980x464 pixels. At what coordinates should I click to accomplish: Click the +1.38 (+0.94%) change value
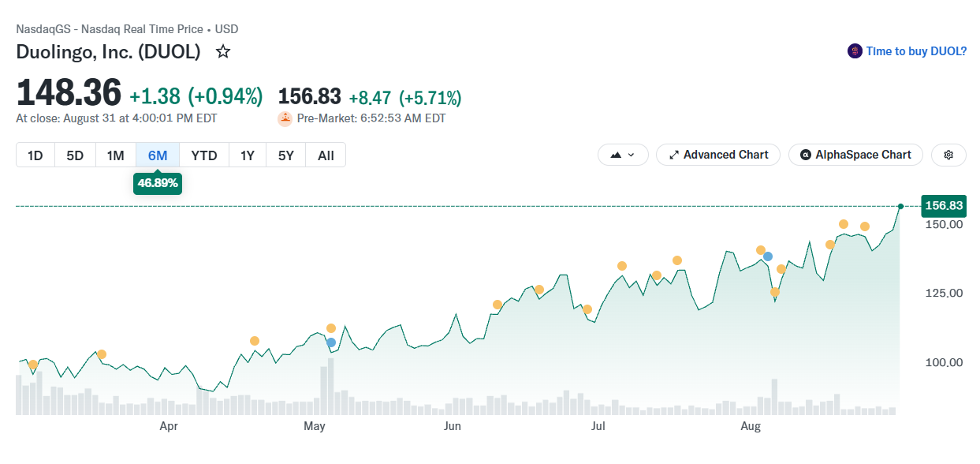tap(196, 96)
